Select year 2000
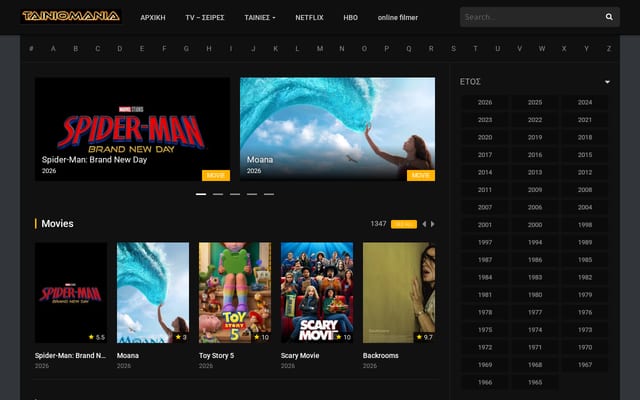The image size is (640, 400). point(535,225)
